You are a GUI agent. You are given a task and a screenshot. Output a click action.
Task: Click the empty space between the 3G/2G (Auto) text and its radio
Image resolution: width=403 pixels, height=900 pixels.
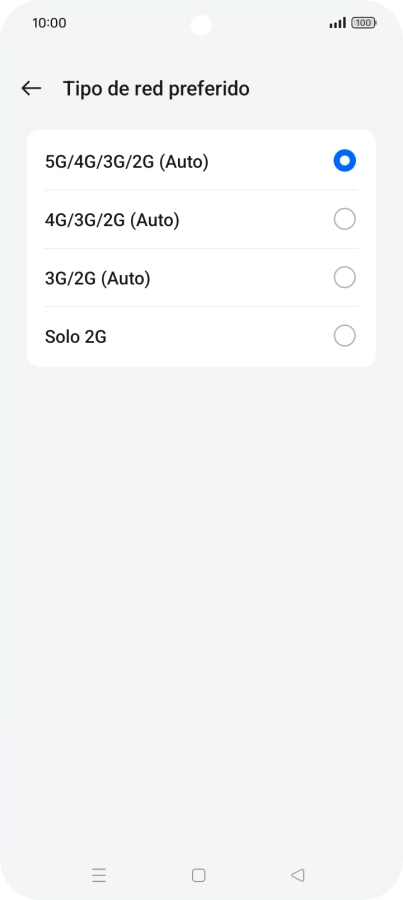(x=242, y=278)
